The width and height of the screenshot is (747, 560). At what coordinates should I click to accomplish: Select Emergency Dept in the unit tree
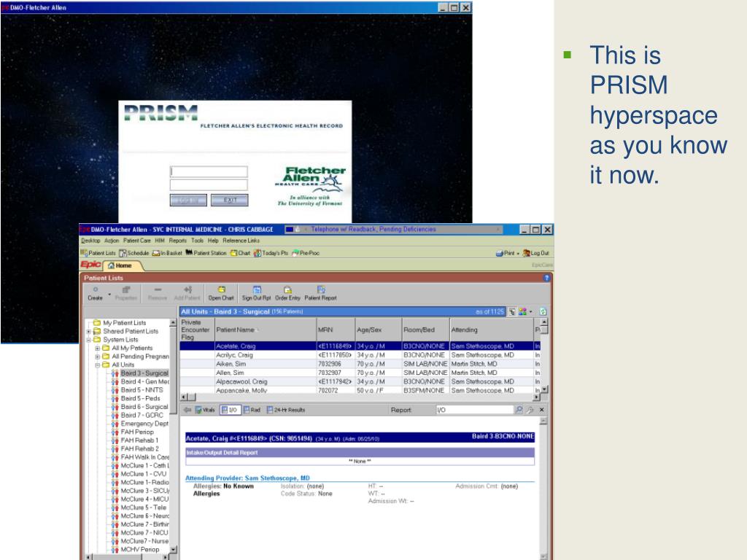click(144, 424)
